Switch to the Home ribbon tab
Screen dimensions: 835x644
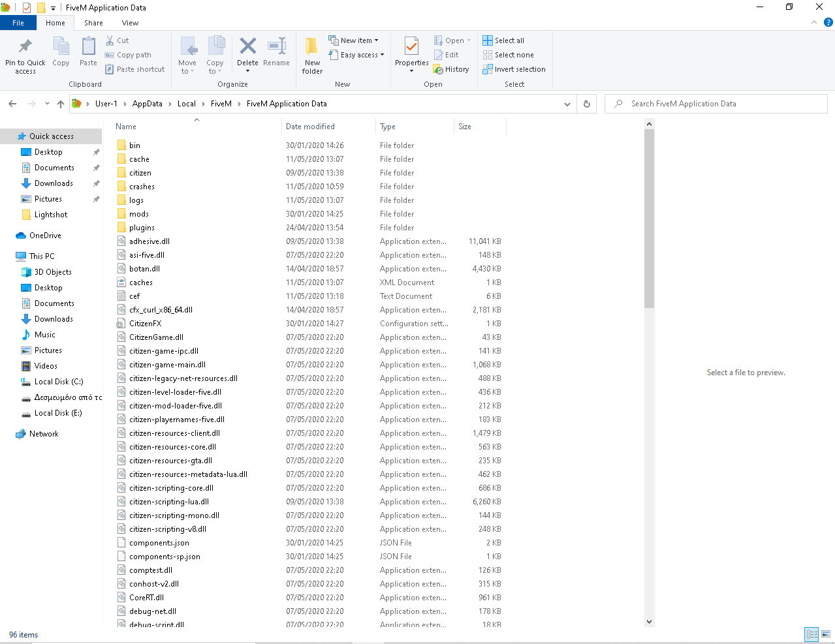[55, 23]
